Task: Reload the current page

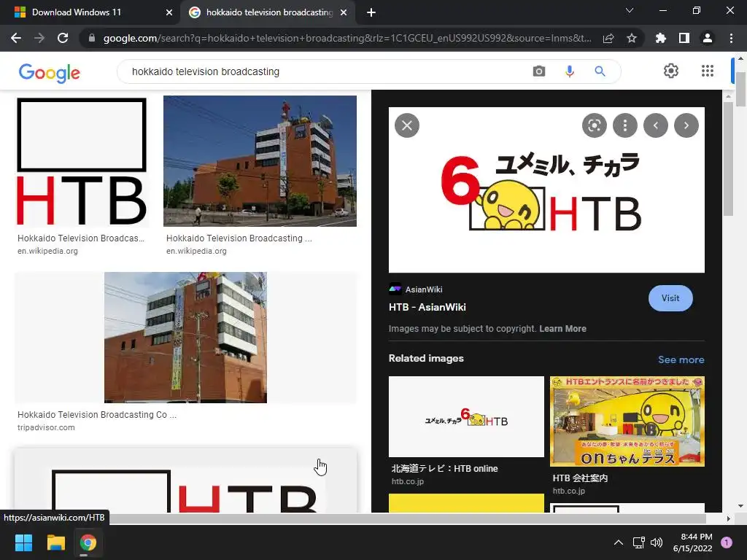Action: (x=63, y=38)
